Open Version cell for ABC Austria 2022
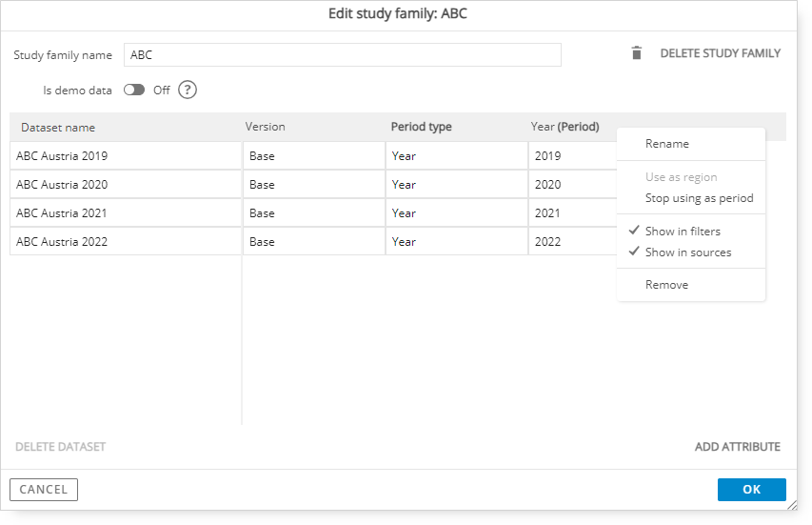Screen dimensions: 812x525 314,241
